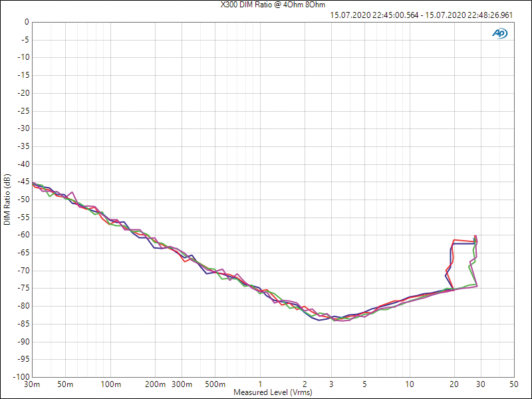
Task: Click the X-axis label "20"
Action: 454,384
